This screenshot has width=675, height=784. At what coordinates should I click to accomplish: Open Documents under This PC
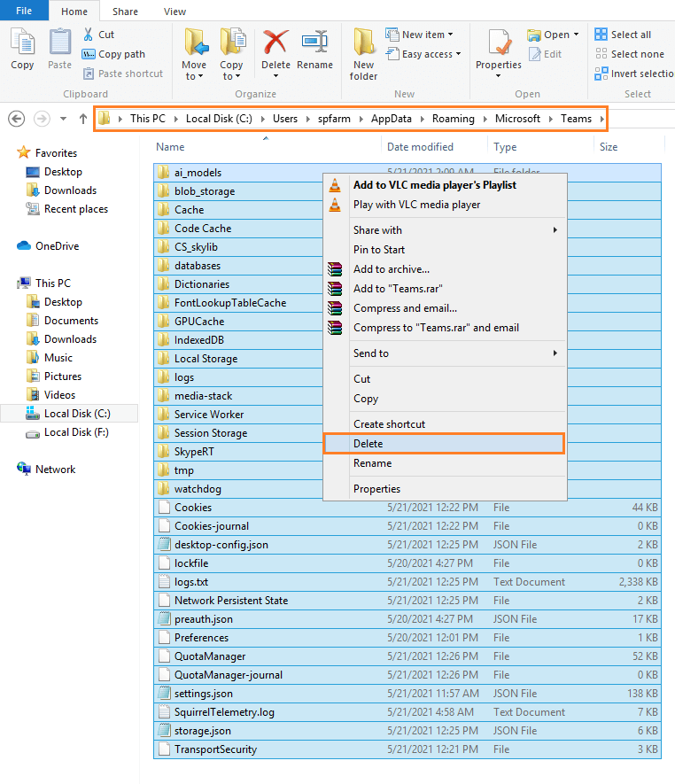coord(62,321)
